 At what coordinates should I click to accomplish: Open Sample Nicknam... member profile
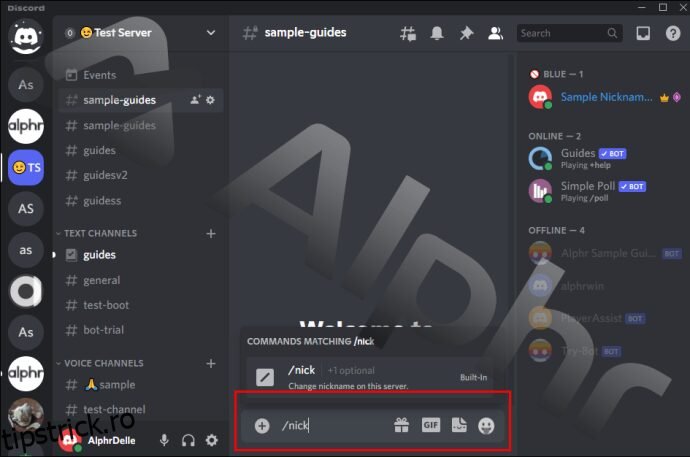coord(604,97)
